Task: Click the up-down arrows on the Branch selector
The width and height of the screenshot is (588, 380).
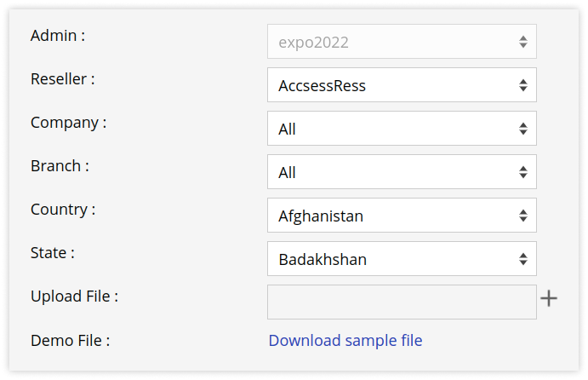Action: click(523, 172)
